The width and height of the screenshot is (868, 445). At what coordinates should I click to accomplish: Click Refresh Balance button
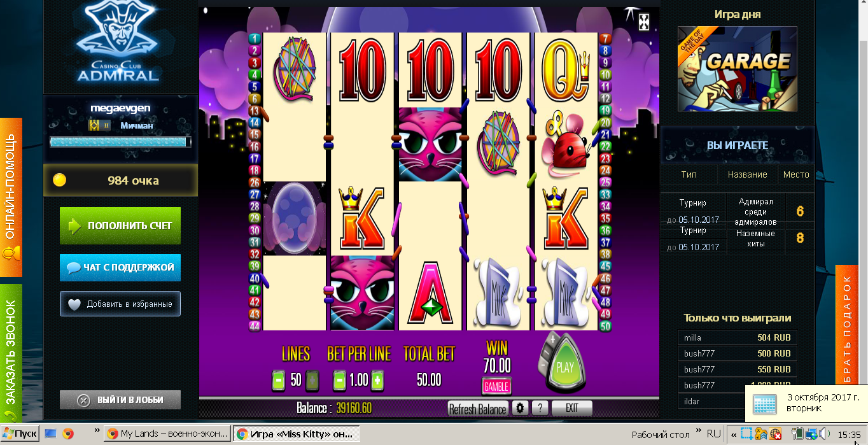[x=478, y=409]
